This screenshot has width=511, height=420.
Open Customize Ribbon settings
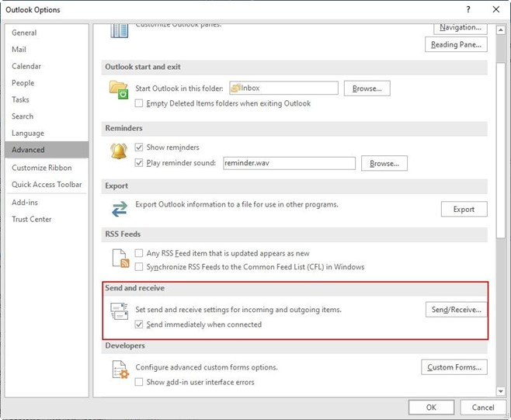pyautogui.click(x=47, y=168)
